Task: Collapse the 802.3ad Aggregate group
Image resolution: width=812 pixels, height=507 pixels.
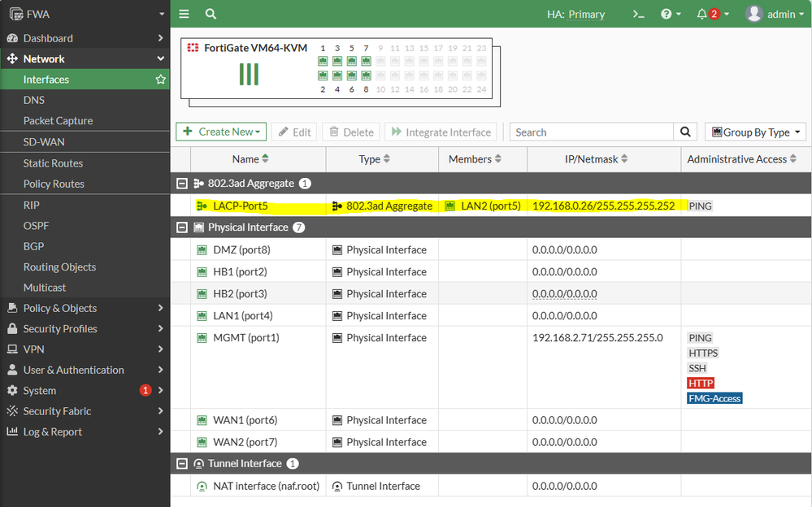Action: click(x=180, y=184)
